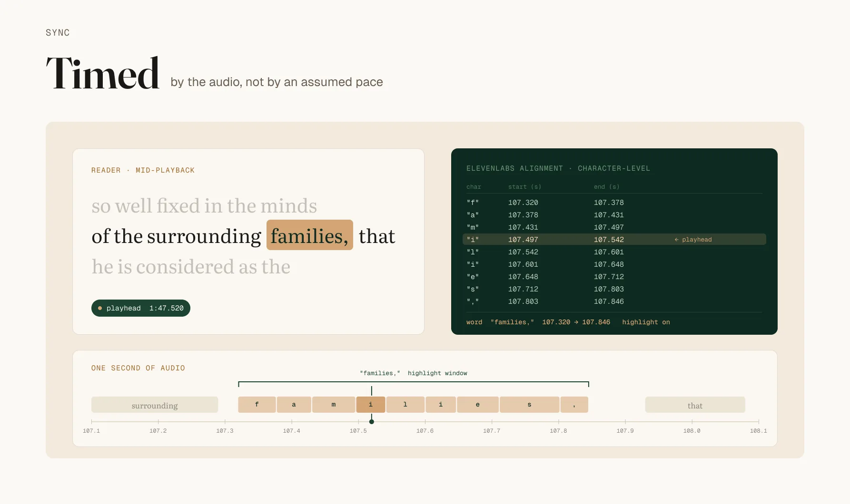Select the "l" character block in the timeline
The width and height of the screenshot is (850, 504).
(405, 405)
